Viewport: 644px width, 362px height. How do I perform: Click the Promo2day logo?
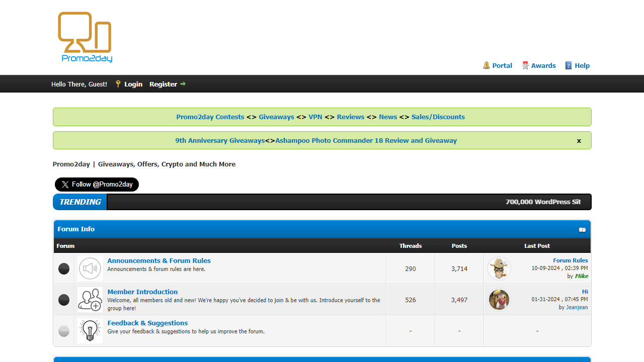point(85,37)
